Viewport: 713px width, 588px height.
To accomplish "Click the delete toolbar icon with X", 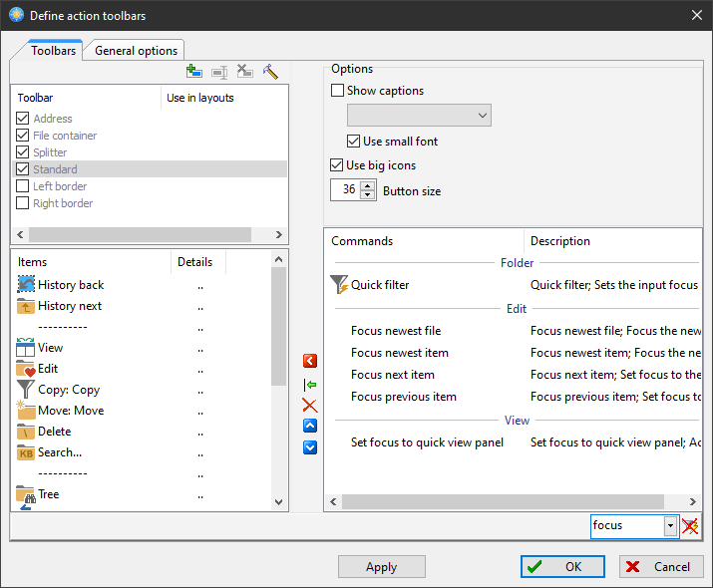I will click(x=244, y=72).
